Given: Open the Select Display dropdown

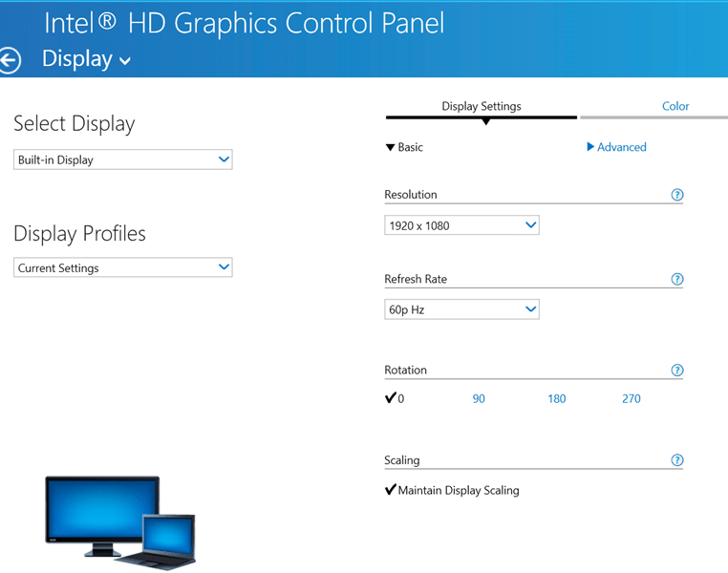Looking at the screenshot, I should (123, 159).
